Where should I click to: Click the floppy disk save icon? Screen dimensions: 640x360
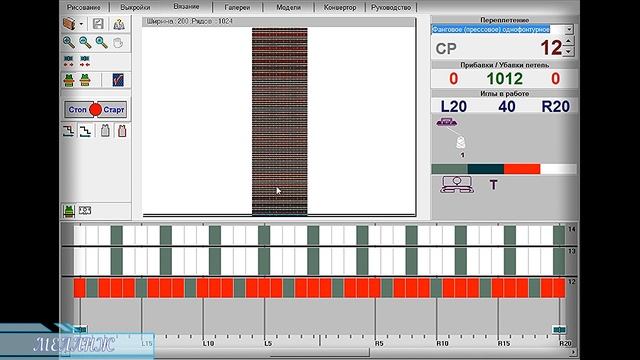coord(98,24)
